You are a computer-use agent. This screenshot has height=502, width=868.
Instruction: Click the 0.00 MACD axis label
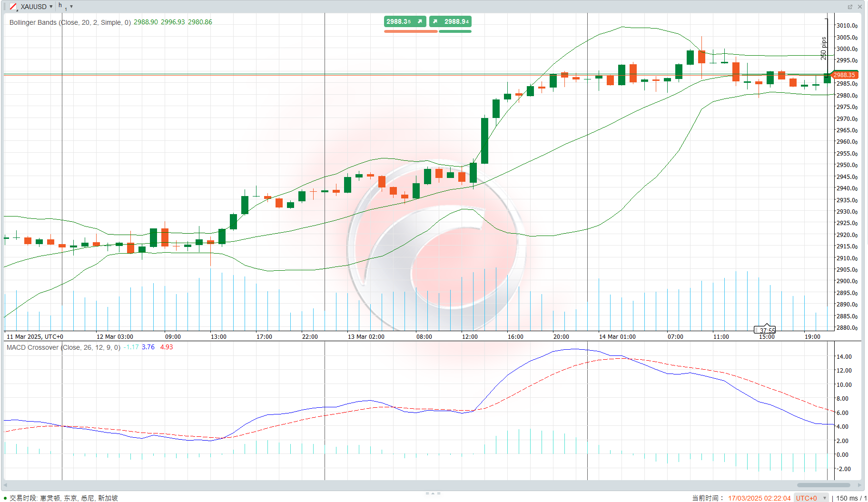point(842,455)
